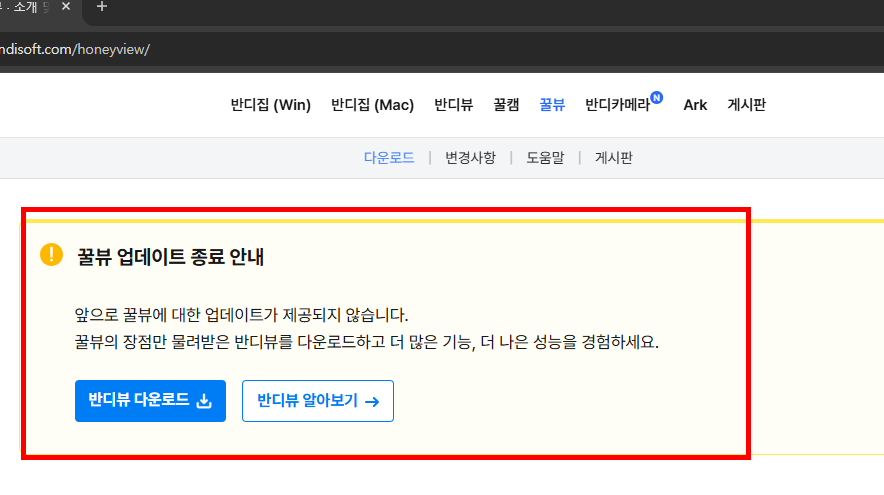Go to the 반디뷰 product page
884x495 pixels.
click(453, 105)
